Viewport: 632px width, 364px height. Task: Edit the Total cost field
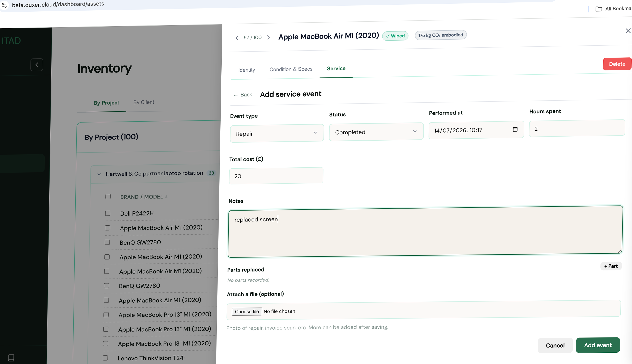point(276,176)
